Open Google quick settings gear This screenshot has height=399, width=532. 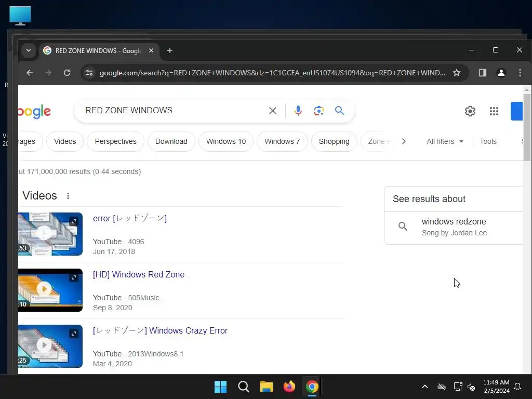pos(470,111)
